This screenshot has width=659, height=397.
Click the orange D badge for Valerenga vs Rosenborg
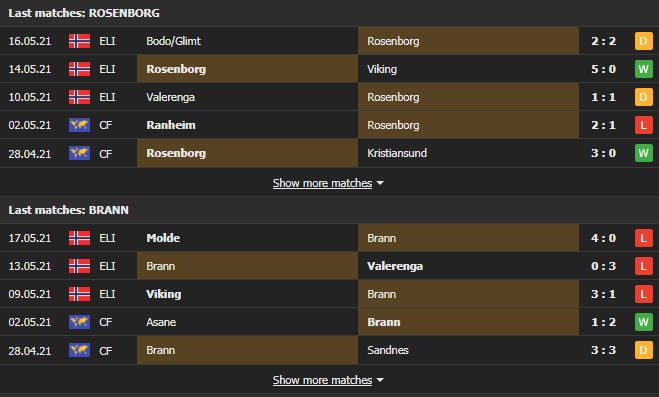point(643,97)
